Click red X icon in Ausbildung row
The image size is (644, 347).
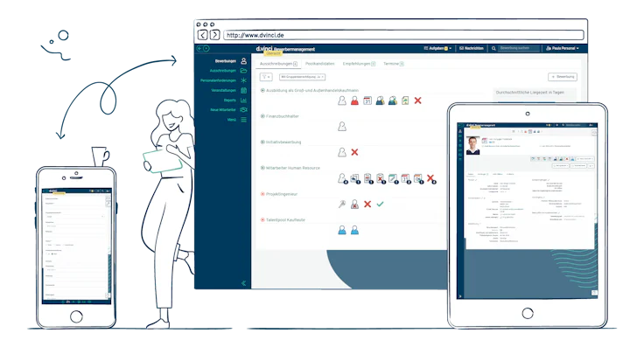tap(418, 101)
